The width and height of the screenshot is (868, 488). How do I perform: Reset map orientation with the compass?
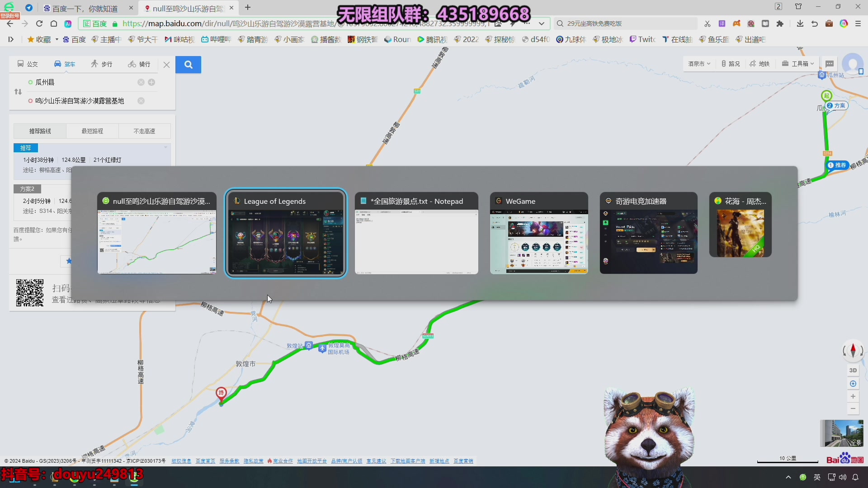tap(853, 350)
